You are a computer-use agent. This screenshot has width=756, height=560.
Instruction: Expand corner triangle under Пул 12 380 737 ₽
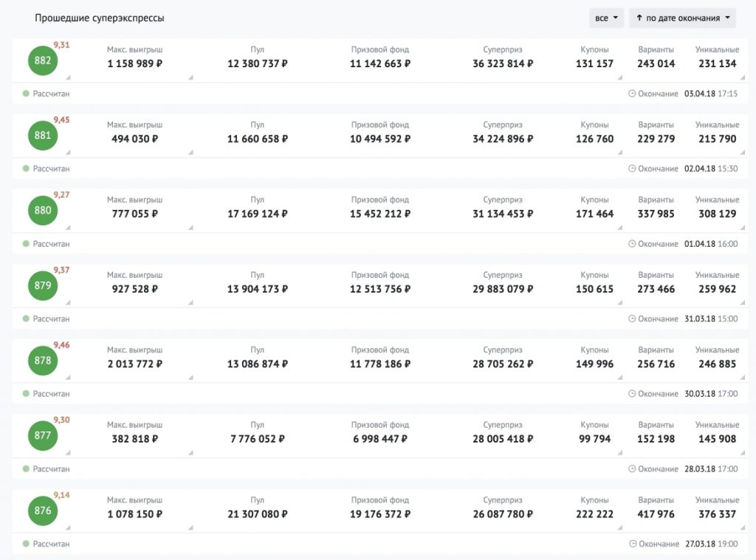point(191,77)
